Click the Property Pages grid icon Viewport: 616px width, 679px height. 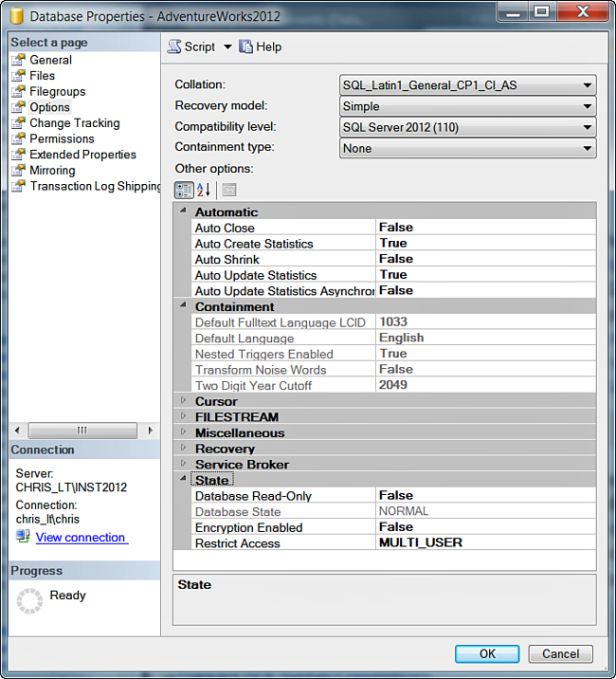pos(228,190)
